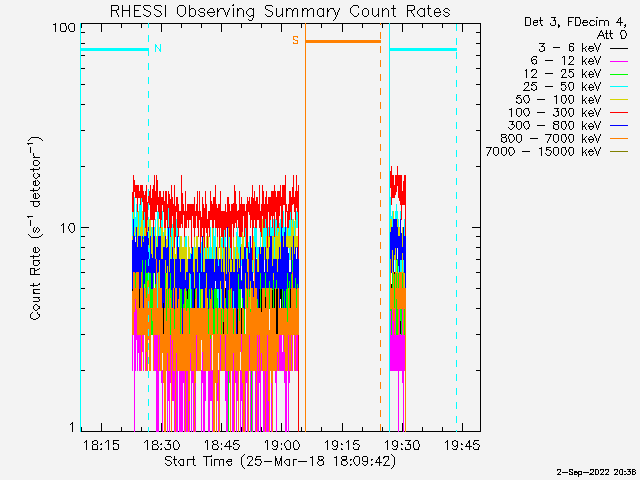Click the '7000 - 15000 keV' legend label
The image size is (640, 480).
[x=543, y=152]
